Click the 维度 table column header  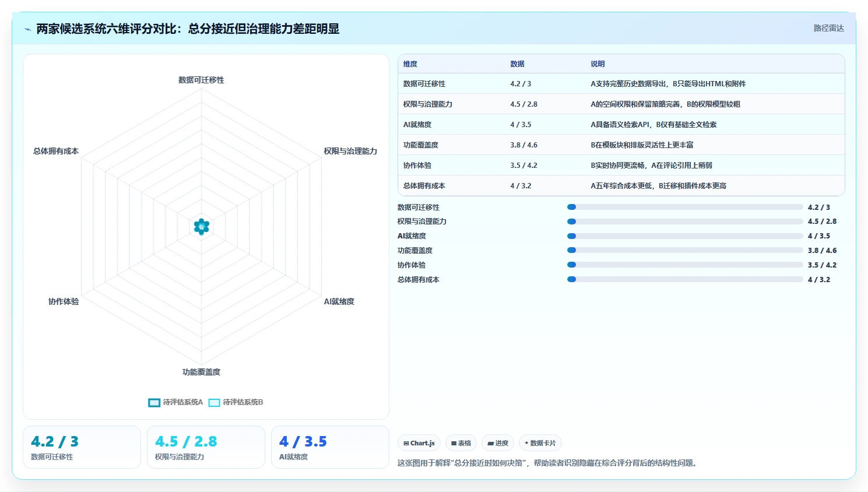410,64
